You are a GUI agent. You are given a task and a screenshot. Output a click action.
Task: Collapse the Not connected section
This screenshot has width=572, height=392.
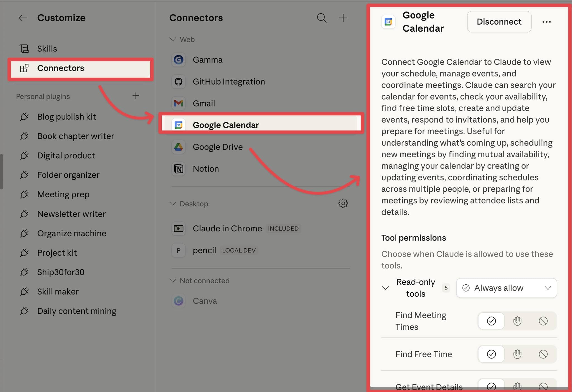173,281
